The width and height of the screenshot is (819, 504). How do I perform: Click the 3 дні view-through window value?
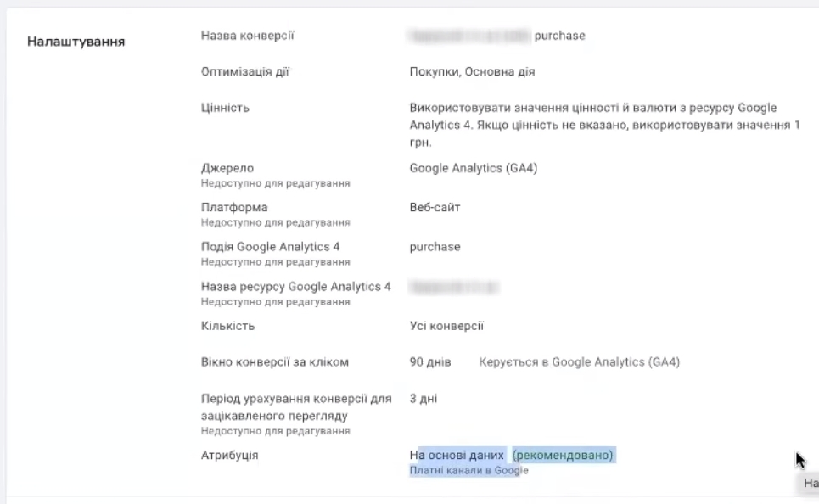424,398
